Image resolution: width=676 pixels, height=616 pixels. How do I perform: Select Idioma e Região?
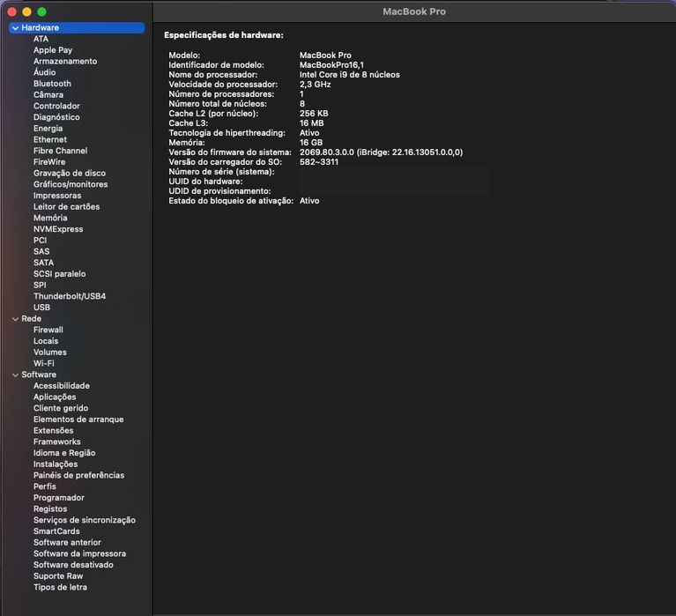[x=64, y=454]
